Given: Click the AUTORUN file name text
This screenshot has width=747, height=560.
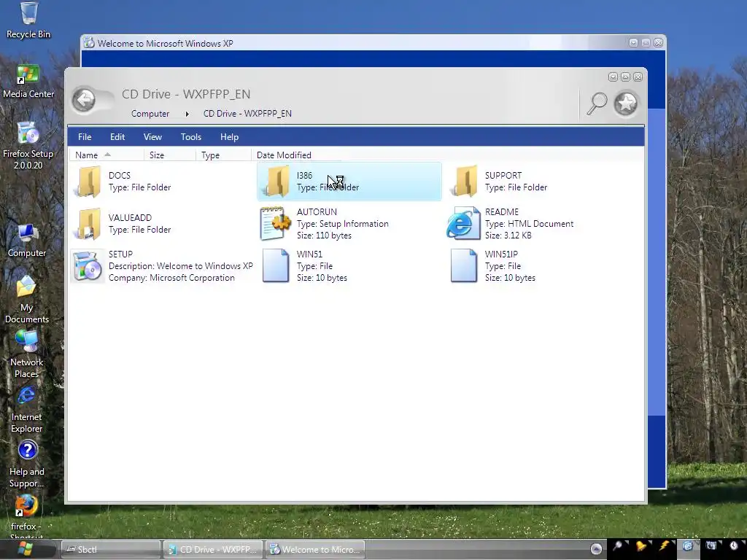Looking at the screenshot, I should click(x=317, y=212).
